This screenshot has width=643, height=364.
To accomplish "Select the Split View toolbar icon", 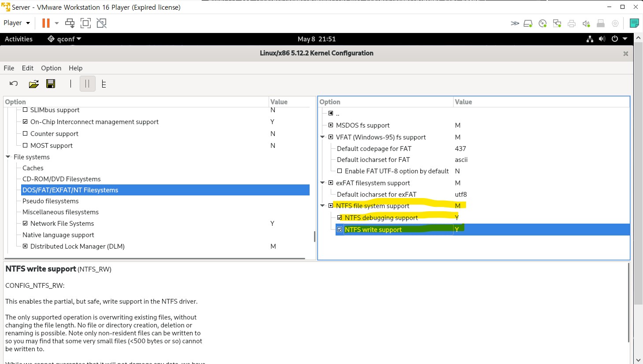I will point(87,84).
